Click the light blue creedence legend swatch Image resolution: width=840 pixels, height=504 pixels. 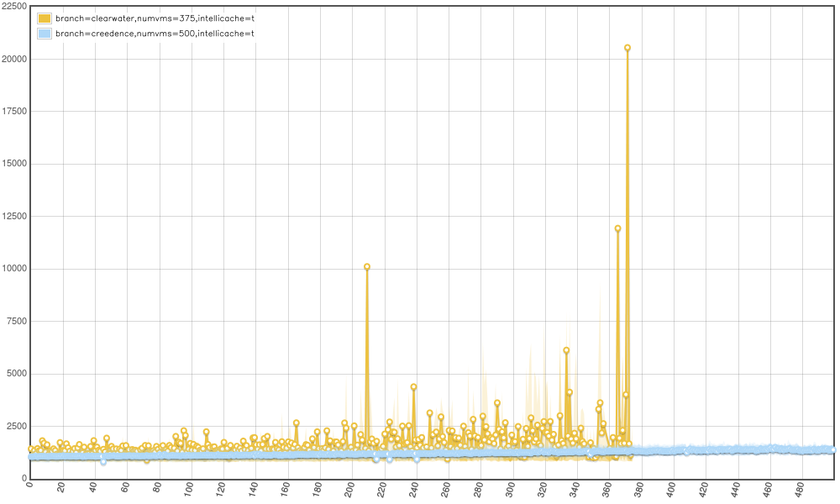click(45, 34)
